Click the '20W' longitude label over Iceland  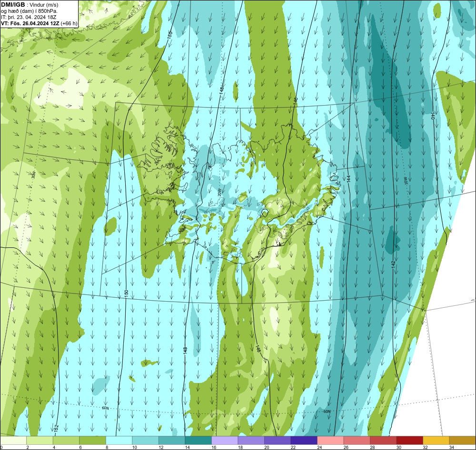[219, 193]
